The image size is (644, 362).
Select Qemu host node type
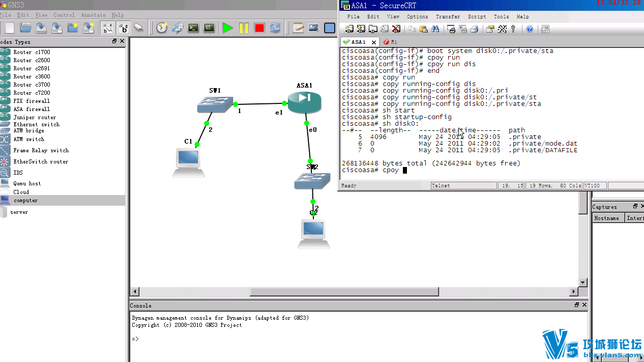[27, 183]
